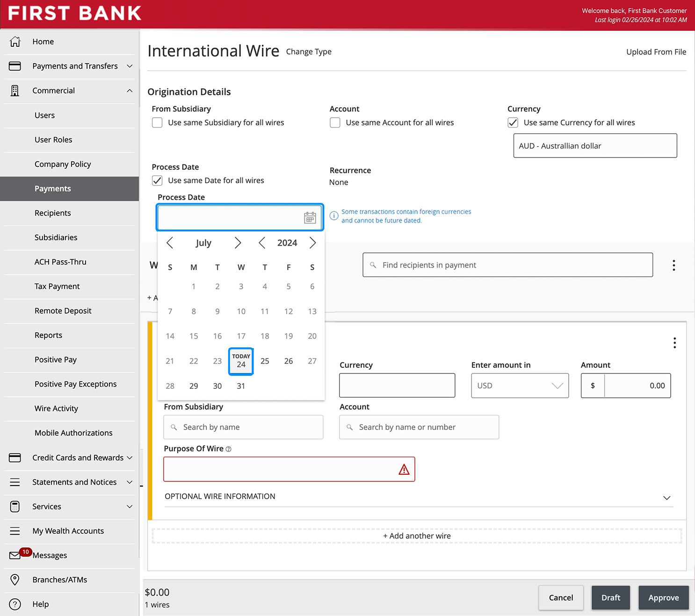Select July 26 in the calendar

(x=289, y=361)
